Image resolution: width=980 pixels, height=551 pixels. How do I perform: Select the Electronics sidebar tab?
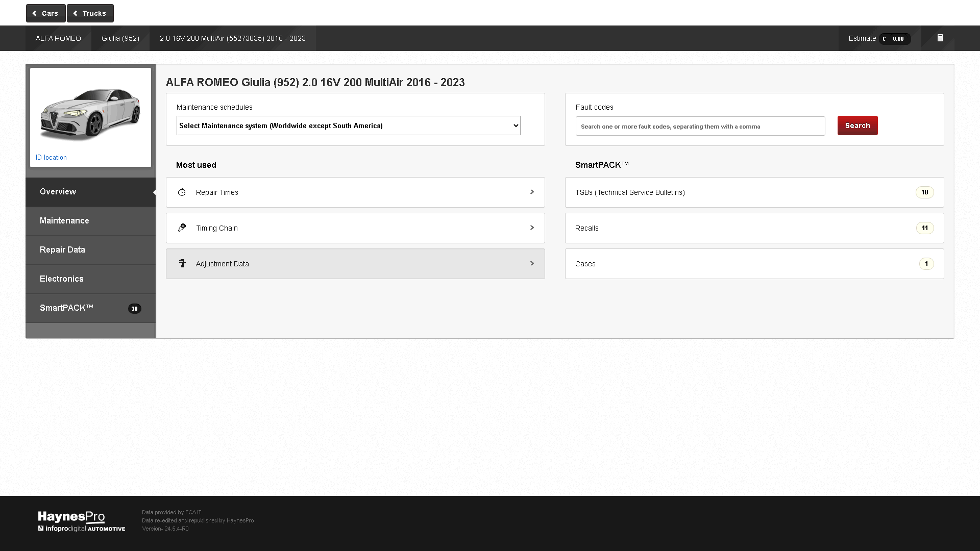(x=61, y=279)
